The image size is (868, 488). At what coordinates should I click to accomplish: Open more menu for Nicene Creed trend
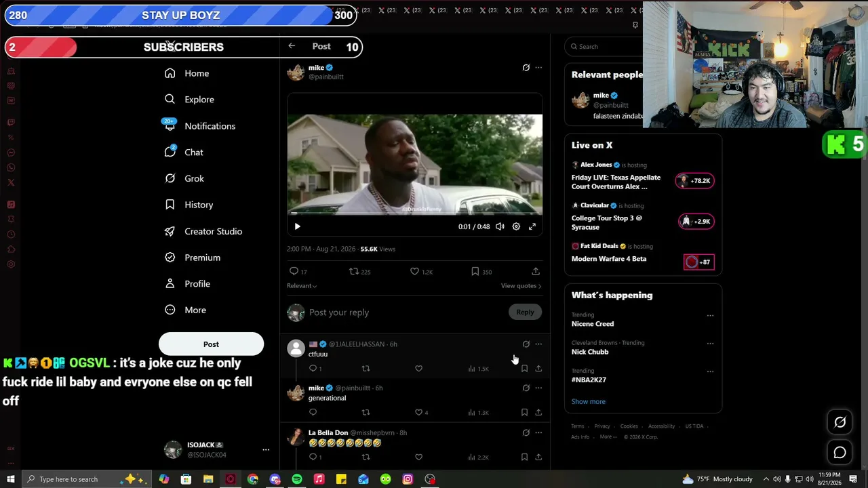point(710,315)
